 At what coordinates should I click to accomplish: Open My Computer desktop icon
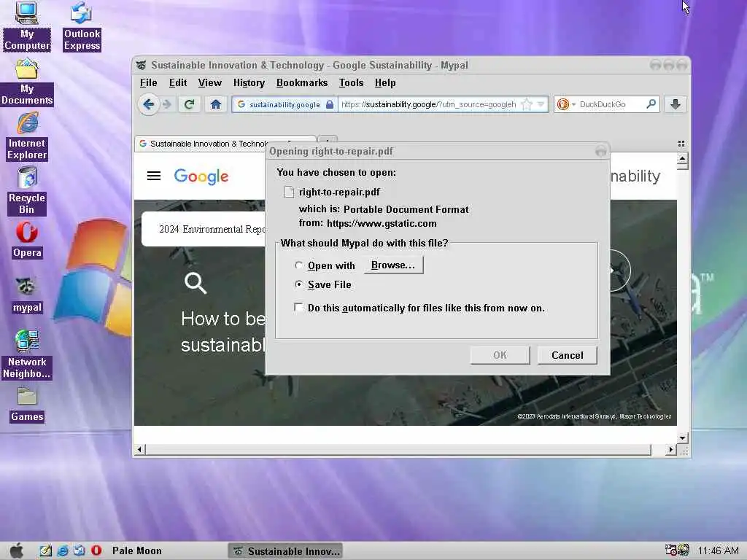tap(27, 26)
